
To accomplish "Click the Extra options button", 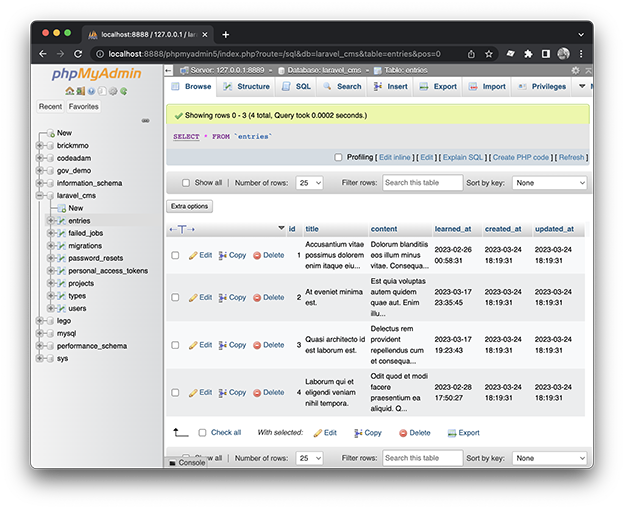I will coord(189,207).
